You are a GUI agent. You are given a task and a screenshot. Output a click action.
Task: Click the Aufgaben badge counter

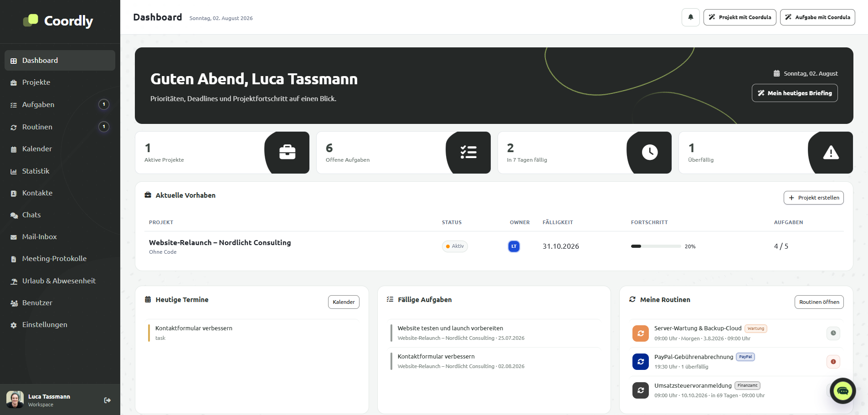point(104,105)
